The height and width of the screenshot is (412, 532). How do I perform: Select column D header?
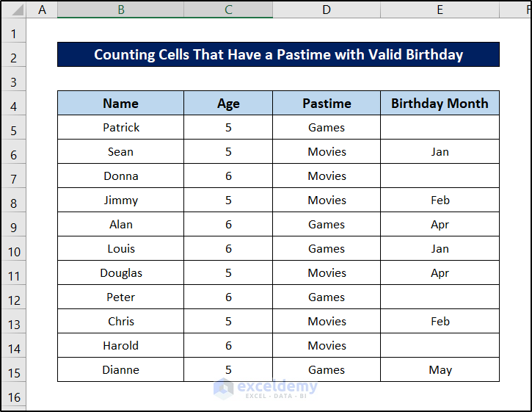click(x=327, y=10)
